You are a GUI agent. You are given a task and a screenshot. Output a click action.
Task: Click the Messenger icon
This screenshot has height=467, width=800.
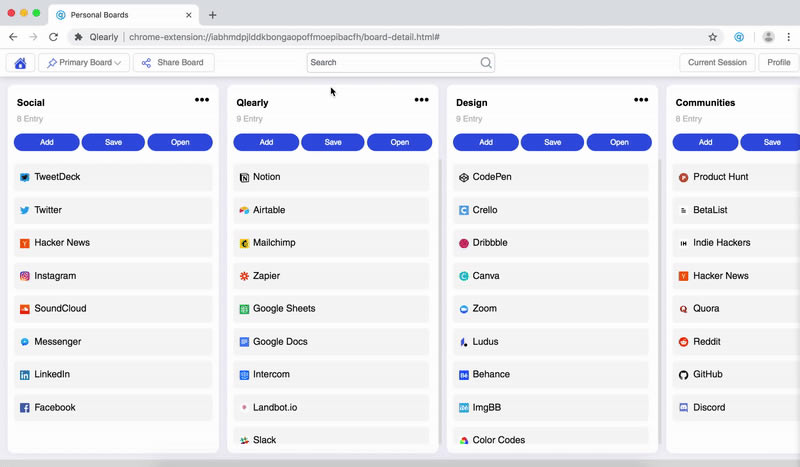pyautogui.click(x=24, y=342)
